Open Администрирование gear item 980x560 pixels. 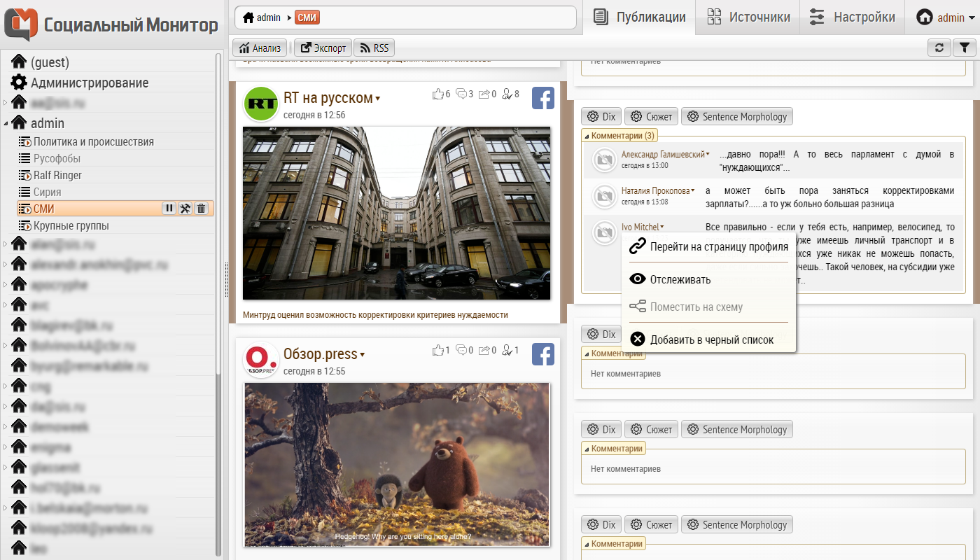click(90, 83)
